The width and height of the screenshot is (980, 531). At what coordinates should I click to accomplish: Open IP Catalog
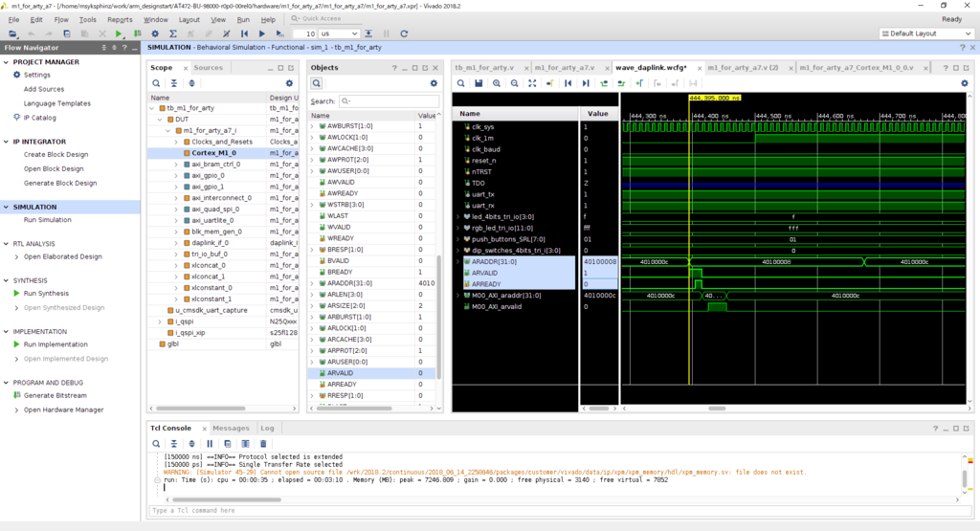click(39, 118)
